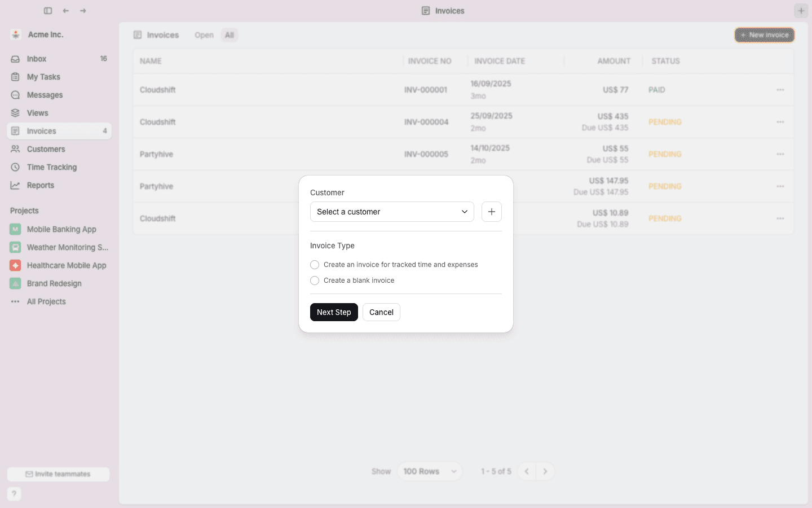
Task: Select invoice for tracked time and expenses
Action: (x=315, y=265)
